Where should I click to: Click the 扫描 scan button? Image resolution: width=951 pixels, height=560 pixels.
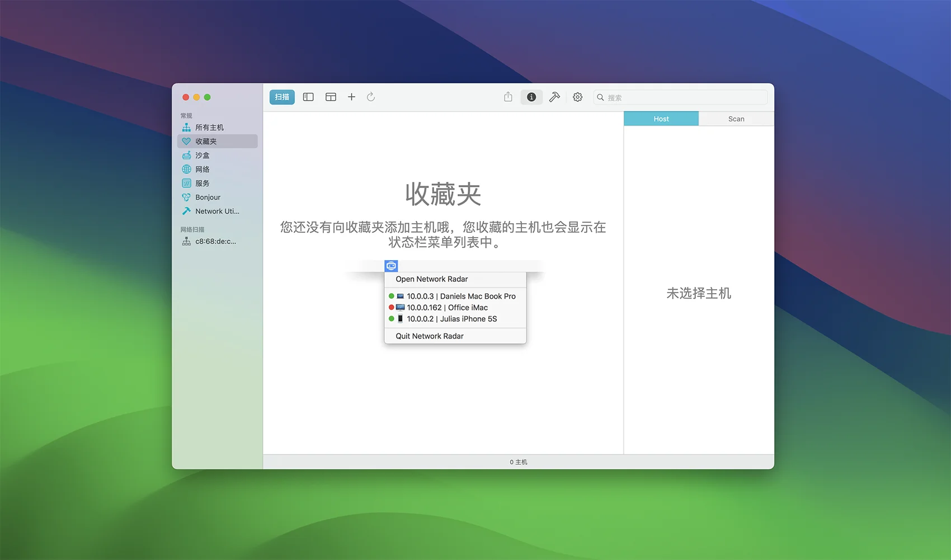click(282, 97)
